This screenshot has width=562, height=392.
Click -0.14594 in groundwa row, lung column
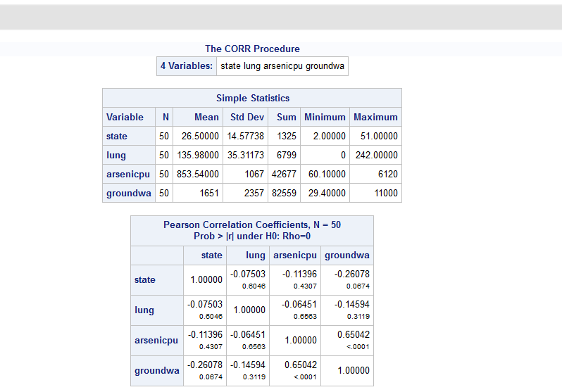pos(248,365)
